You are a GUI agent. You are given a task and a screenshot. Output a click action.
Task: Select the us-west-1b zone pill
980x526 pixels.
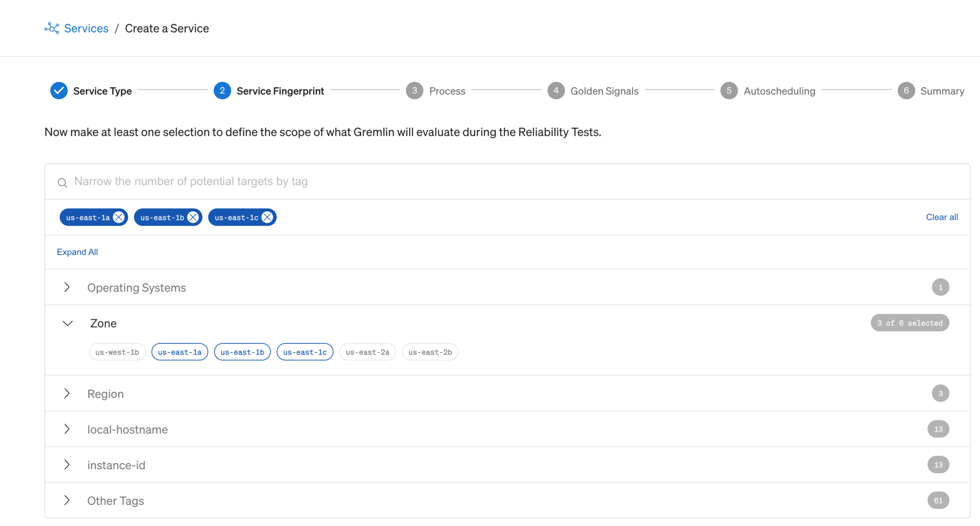117,352
